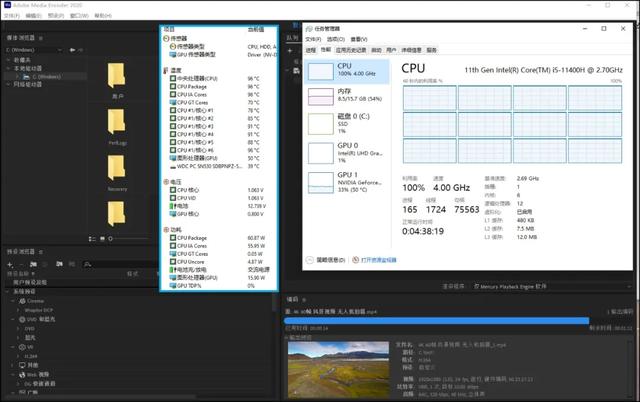Click 打开资源监视器 link
Screen dimensions: 640x402
click(378, 260)
